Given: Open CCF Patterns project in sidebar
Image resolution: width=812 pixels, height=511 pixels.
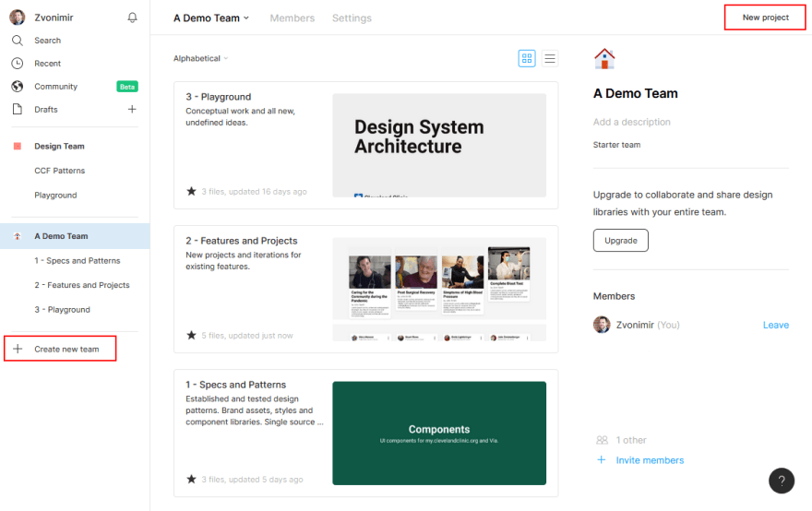Looking at the screenshot, I should (60, 171).
